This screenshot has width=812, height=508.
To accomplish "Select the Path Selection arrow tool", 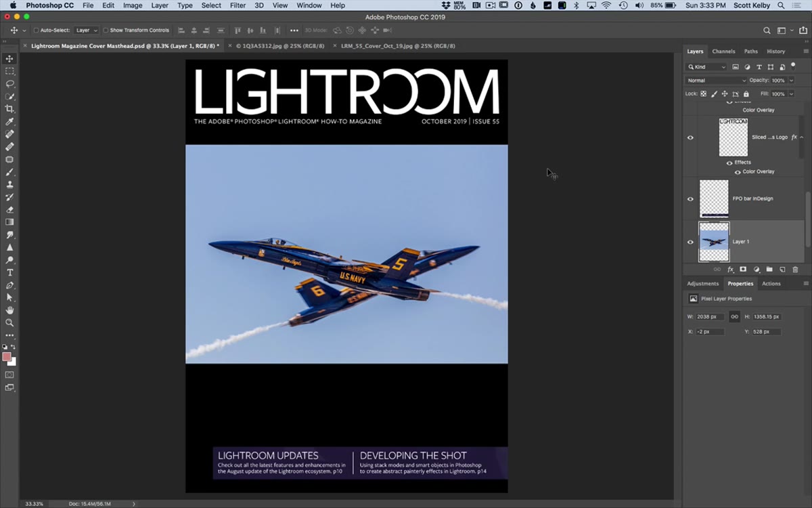I will pyautogui.click(x=9, y=297).
